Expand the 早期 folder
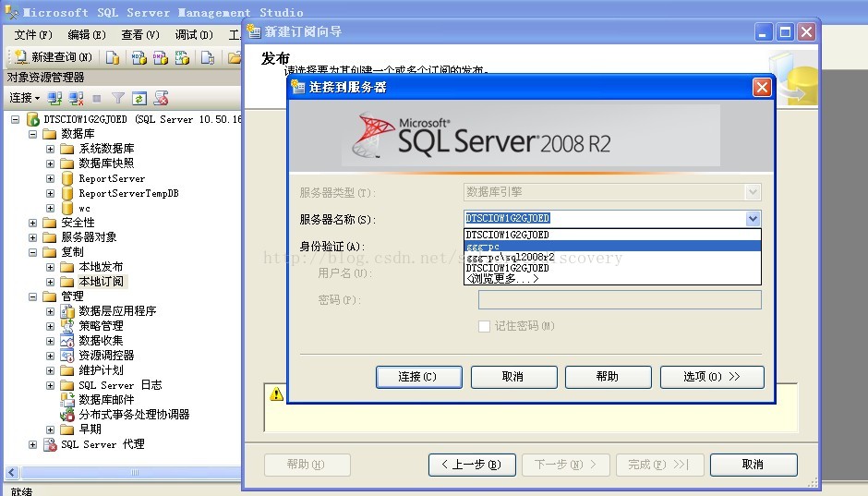This screenshot has height=496, width=868. pyautogui.click(x=51, y=429)
